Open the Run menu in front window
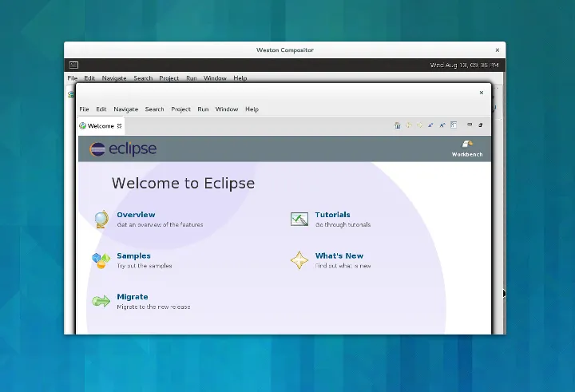Screen dimensions: 575x392 pyautogui.click(x=203, y=109)
